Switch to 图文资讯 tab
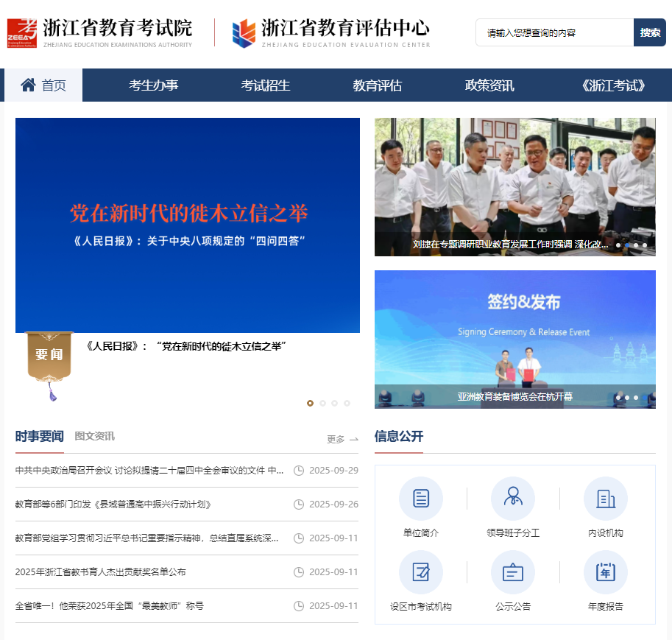 point(94,436)
